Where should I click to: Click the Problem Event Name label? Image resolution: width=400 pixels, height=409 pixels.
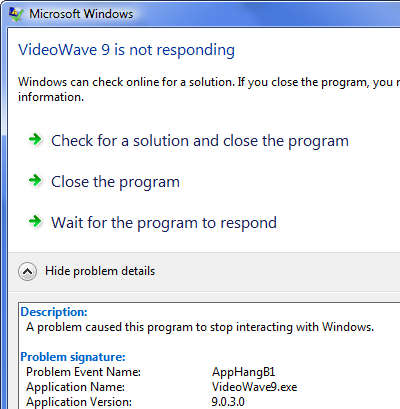pyautogui.click(x=83, y=372)
